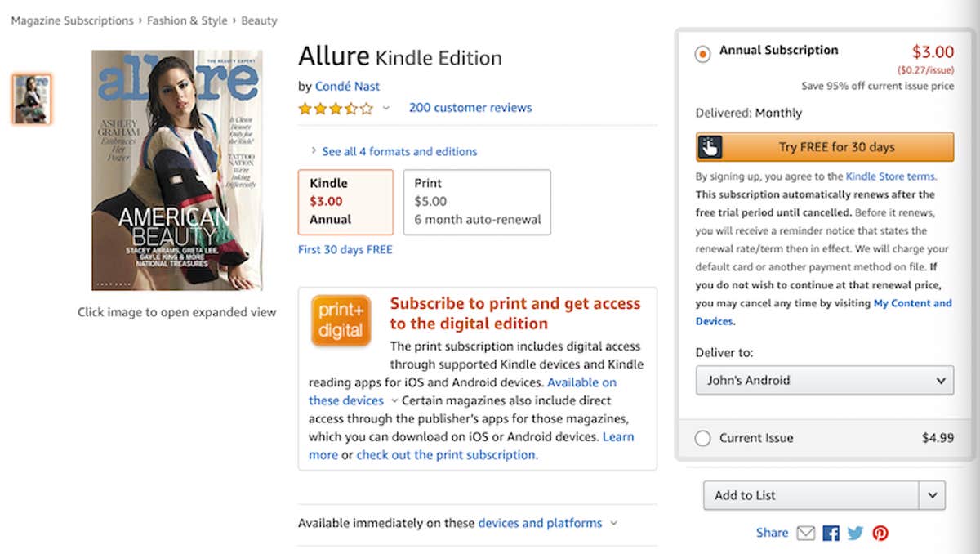Screen dimensions: 980x554
Task: Select the Current Issue option
Action: 702,438
